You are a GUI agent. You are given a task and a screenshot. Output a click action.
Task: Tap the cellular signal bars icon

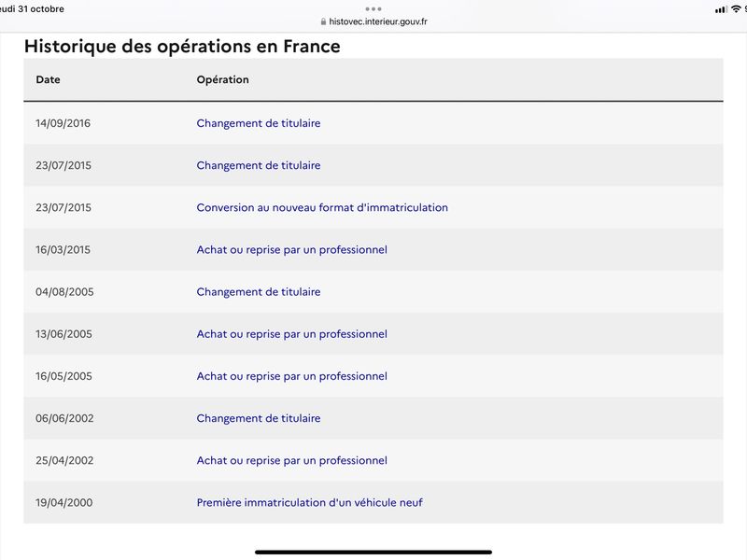pos(721,9)
